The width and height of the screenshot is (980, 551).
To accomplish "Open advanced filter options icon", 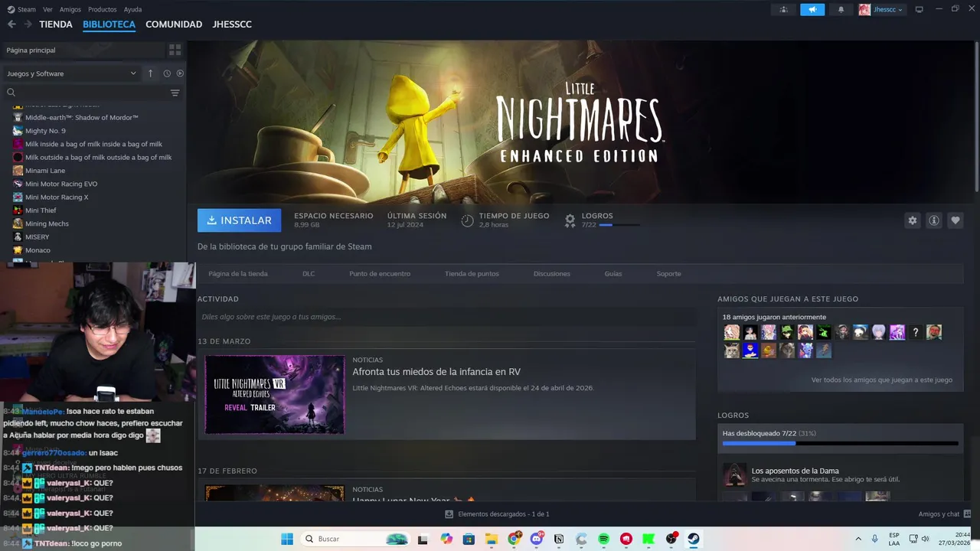I will click(175, 93).
